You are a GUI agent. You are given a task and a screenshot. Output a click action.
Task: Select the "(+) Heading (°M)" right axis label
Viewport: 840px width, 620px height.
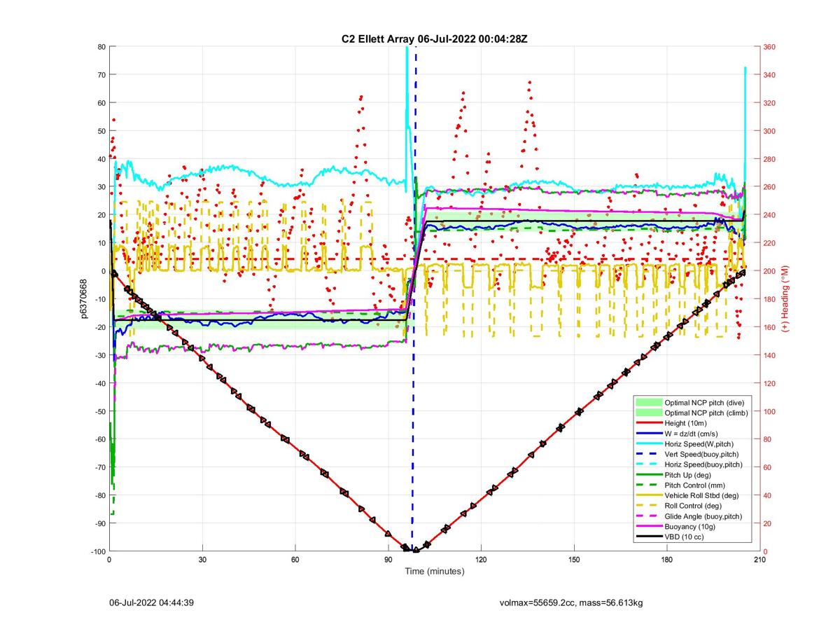(x=785, y=299)
